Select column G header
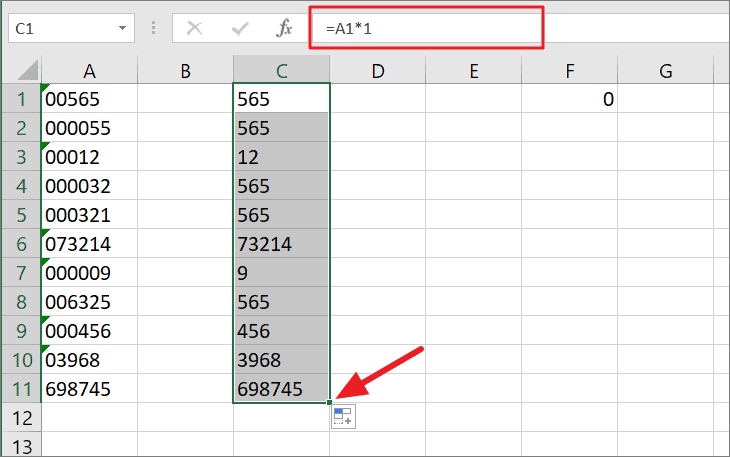The height and width of the screenshot is (457, 730). click(666, 71)
